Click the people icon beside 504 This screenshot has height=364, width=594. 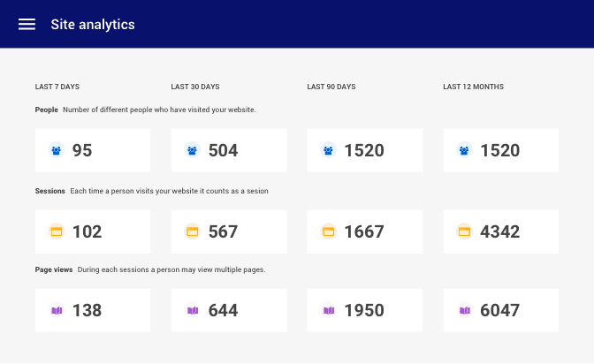193,150
